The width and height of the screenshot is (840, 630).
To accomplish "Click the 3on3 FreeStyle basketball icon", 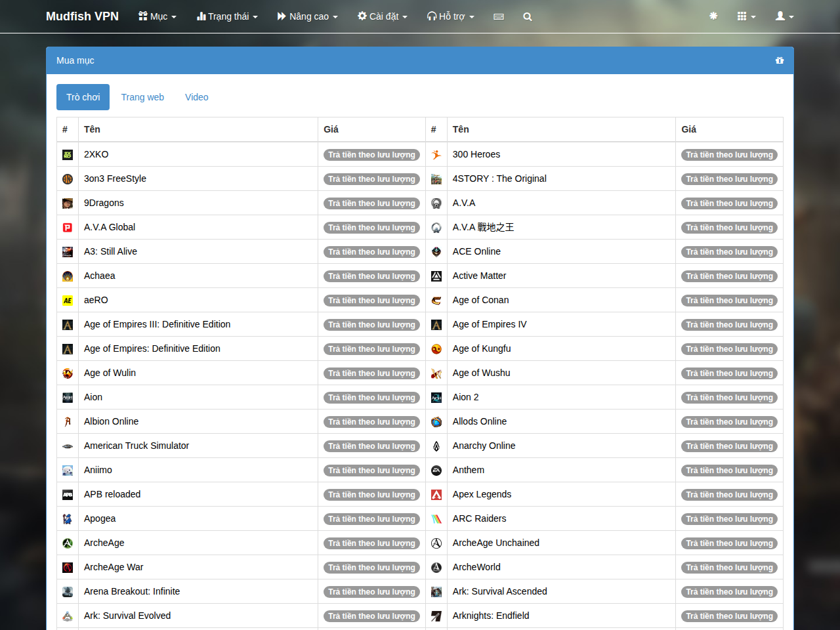I will (68, 179).
